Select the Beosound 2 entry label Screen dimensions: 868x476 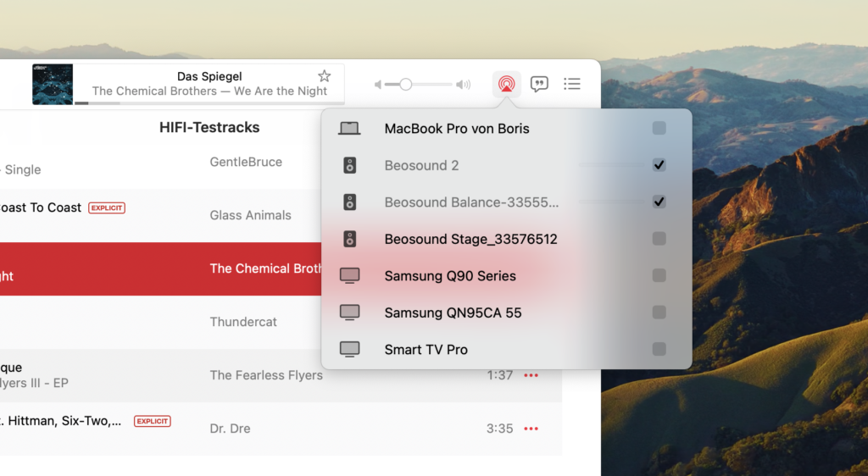tap(421, 165)
